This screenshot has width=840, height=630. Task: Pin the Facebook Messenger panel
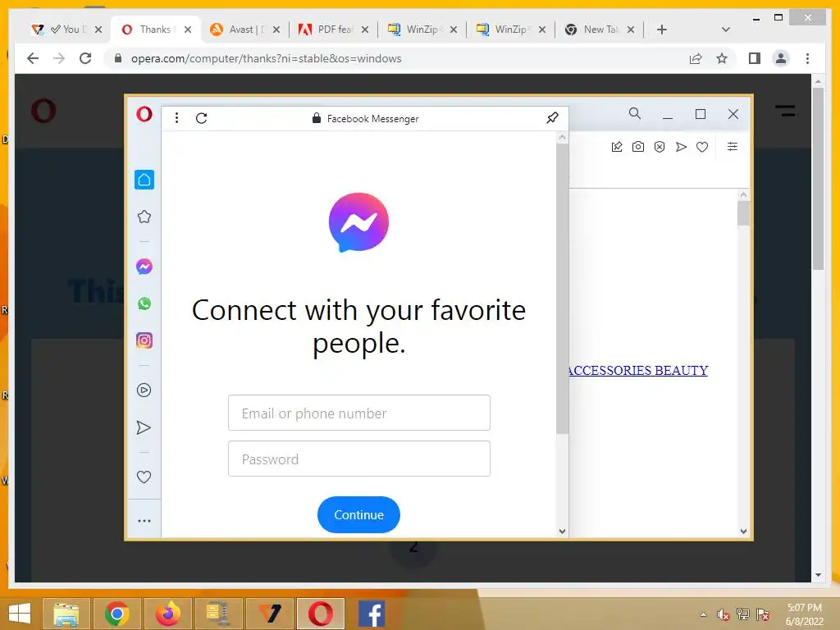coord(552,117)
